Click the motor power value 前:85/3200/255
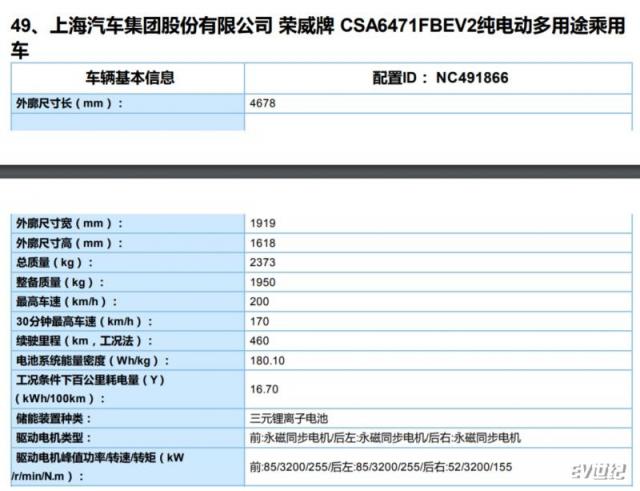The image size is (640, 491). 381,467
